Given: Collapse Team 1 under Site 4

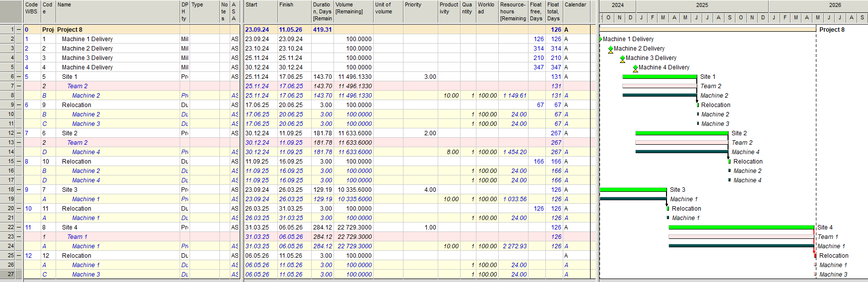Looking at the screenshot, I should (x=19, y=237).
